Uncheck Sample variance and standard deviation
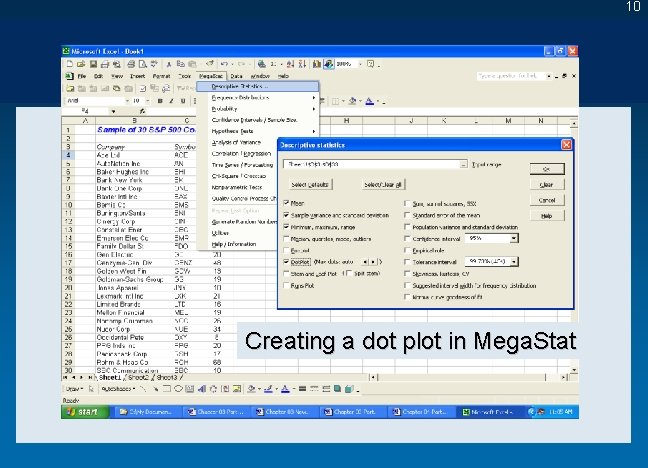The image size is (648, 468). (x=286, y=215)
